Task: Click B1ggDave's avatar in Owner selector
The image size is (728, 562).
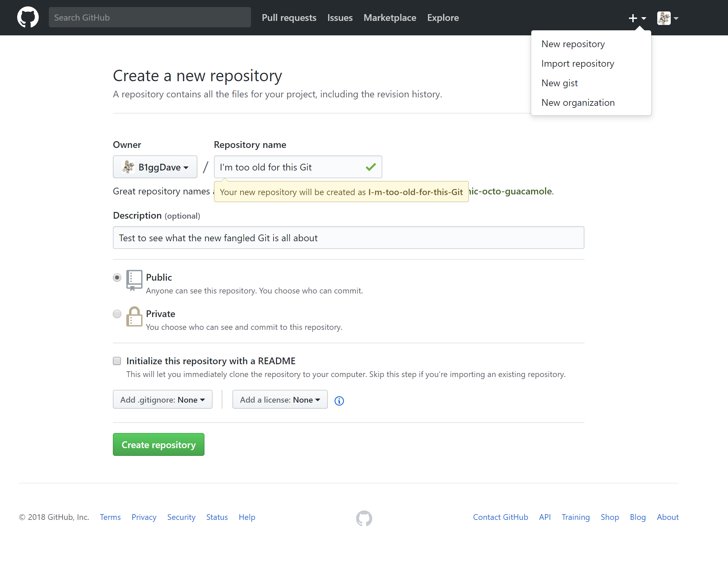Action: 128,167
